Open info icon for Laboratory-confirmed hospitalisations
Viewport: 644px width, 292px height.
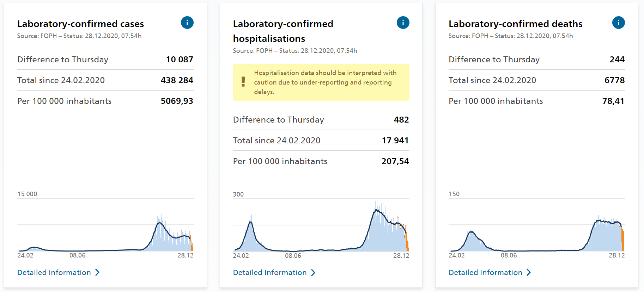tap(403, 23)
